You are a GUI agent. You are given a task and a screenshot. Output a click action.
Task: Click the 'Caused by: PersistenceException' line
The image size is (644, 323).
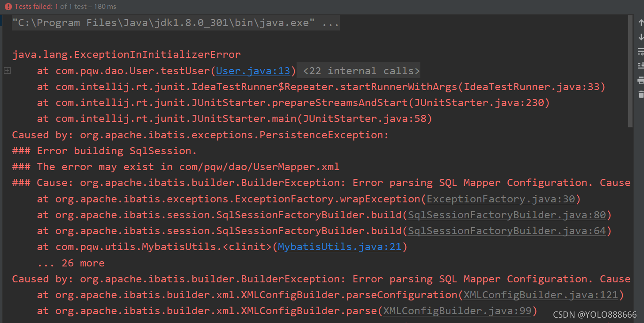pos(200,135)
